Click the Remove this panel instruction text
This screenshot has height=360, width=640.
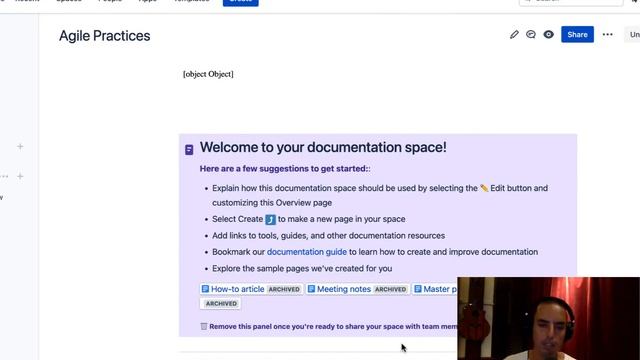[333, 327]
